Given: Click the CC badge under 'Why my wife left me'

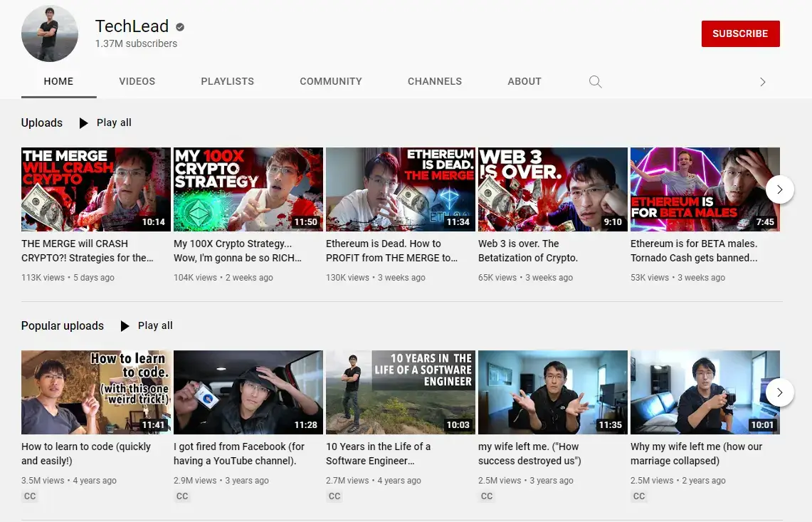Looking at the screenshot, I should point(638,496).
